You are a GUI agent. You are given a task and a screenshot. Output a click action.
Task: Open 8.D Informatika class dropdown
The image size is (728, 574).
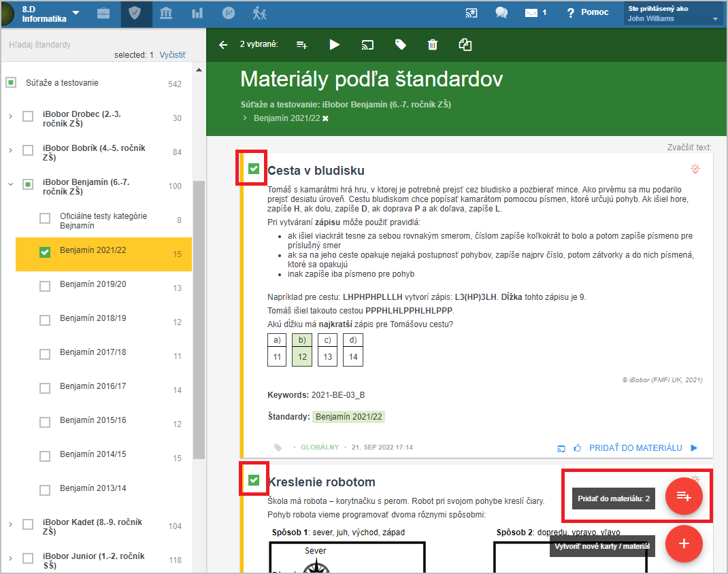[50, 14]
